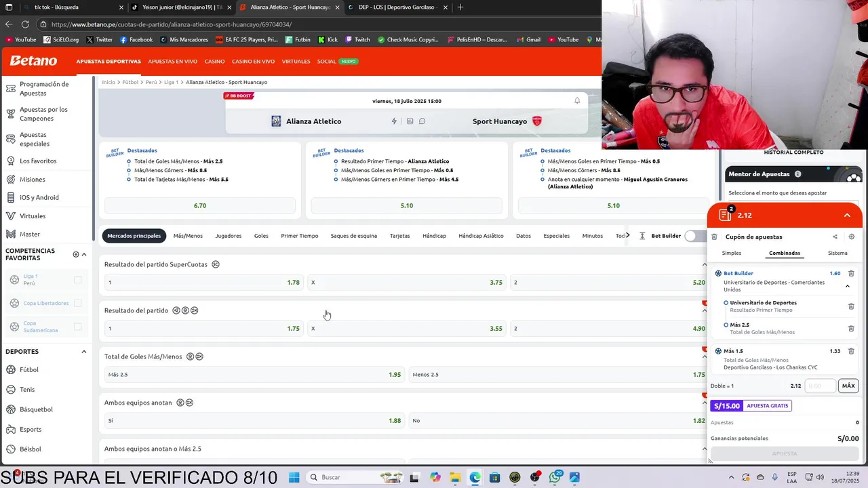Open Misiones in sidebar
Image resolution: width=868 pixels, height=488 pixels.
click(32, 180)
